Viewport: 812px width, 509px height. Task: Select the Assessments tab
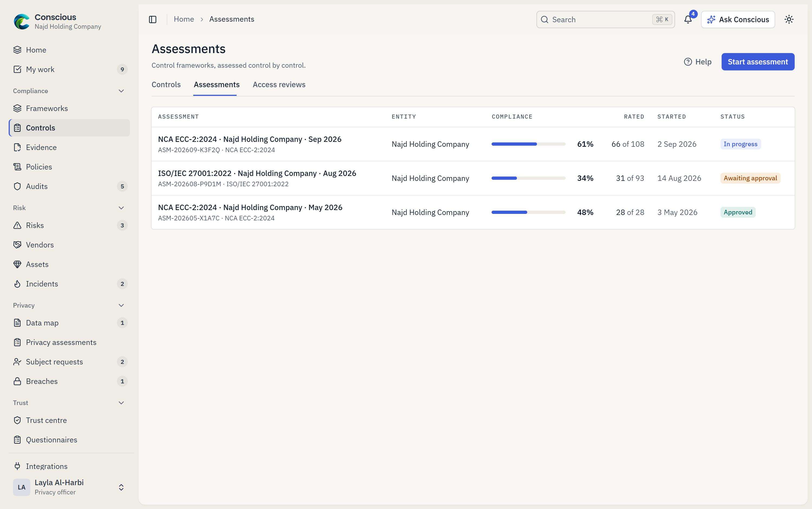pos(216,85)
